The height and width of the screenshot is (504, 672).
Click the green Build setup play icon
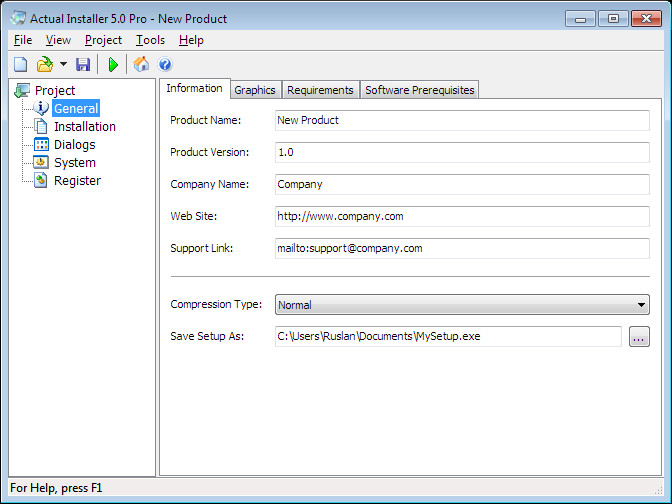(x=113, y=65)
